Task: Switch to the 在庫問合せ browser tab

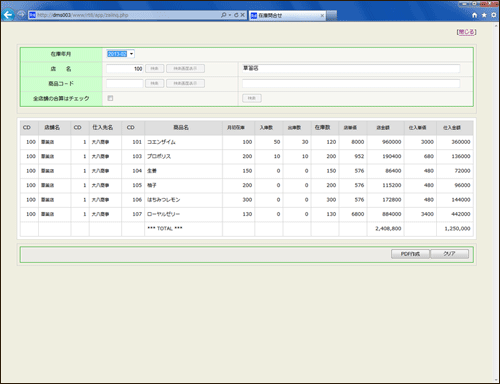Action: pos(287,15)
